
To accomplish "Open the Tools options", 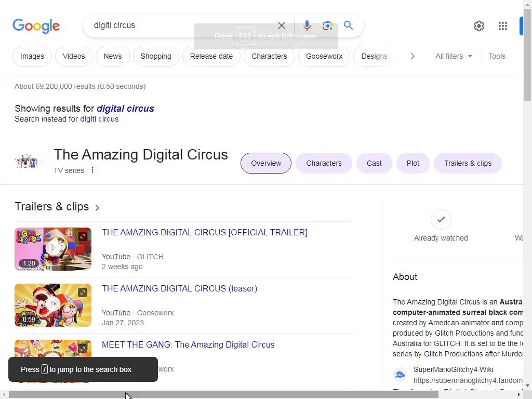I will (497, 56).
